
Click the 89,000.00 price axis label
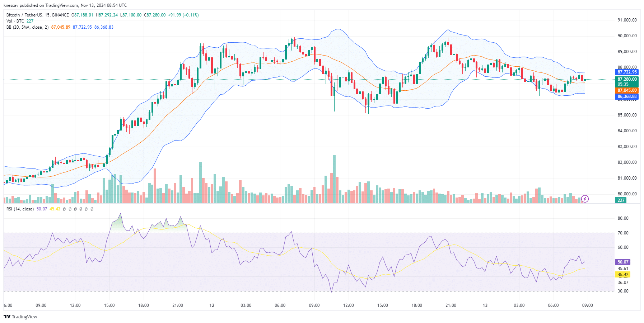pyautogui.click(x=627, y=52)
